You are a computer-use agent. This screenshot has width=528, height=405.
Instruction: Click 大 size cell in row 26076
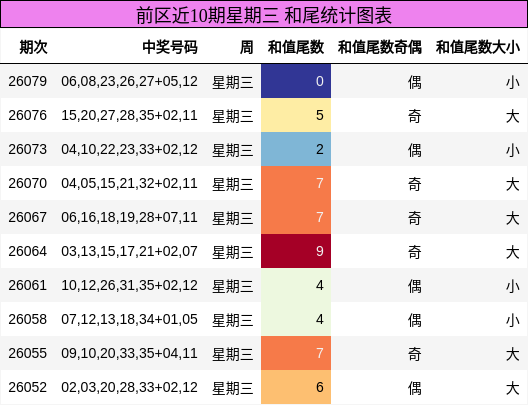[x=513, y=116]
